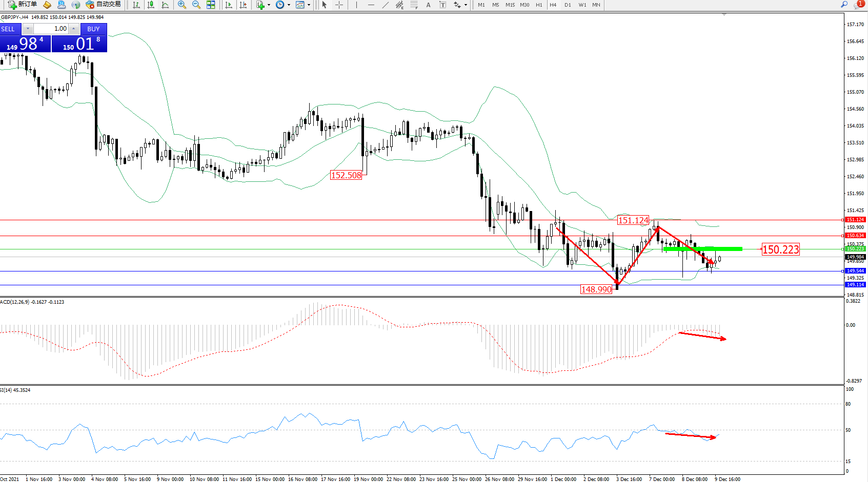868x482 pixels.
Task: Switch to the M15 timeframe
Action: [510, 5]
